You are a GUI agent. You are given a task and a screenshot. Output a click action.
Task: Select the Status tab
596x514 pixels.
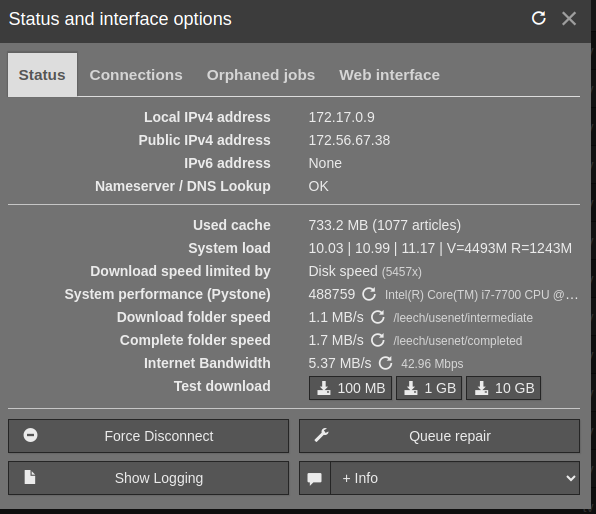click(x=42, y=75)
